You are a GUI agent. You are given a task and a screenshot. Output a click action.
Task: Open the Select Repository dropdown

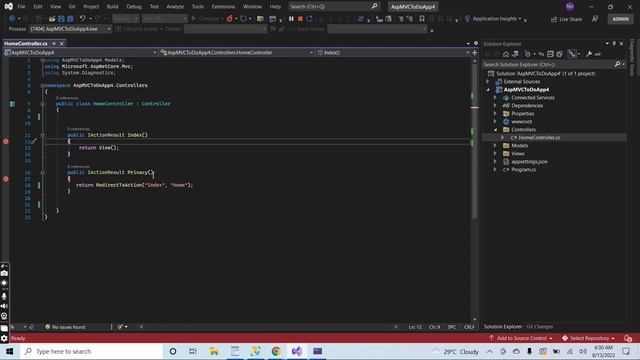[x=588, y=338]
